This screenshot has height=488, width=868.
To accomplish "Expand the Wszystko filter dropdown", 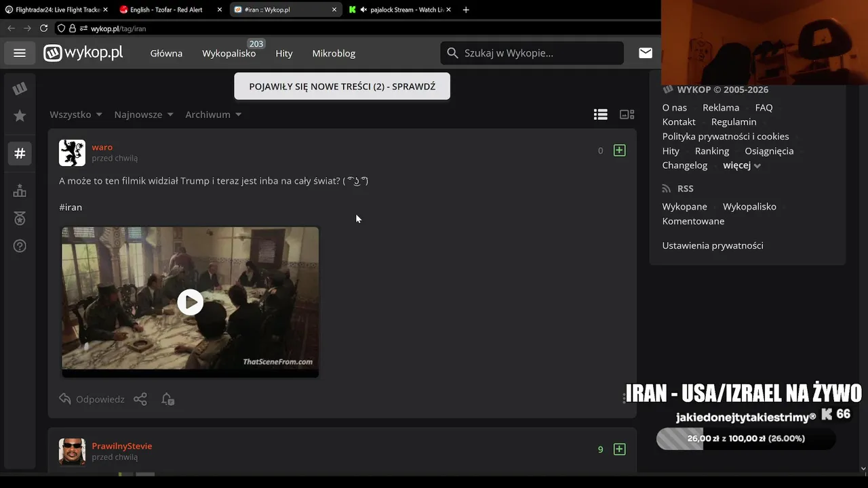I will point(76,115).
